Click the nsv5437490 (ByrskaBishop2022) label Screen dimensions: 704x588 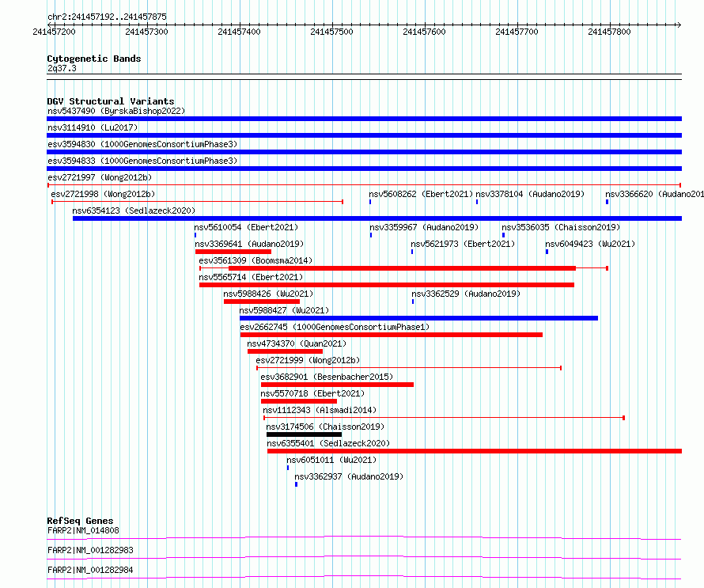(116, 111)
